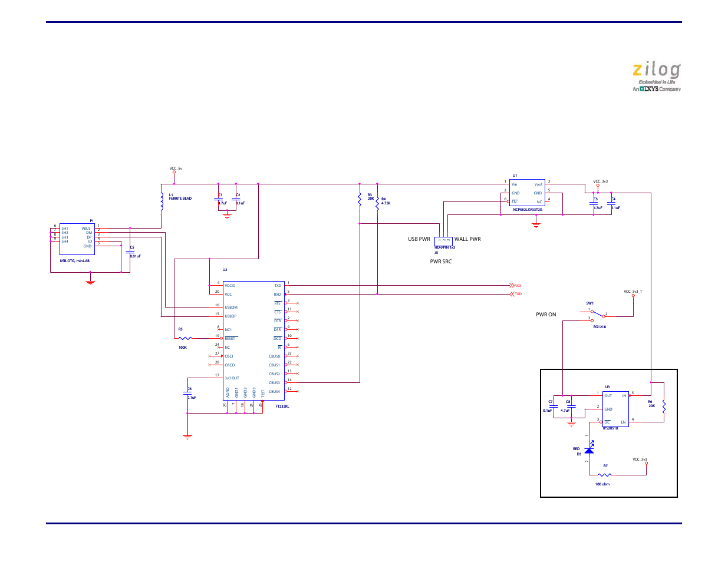Click the PWR ON label

[546, 315]
